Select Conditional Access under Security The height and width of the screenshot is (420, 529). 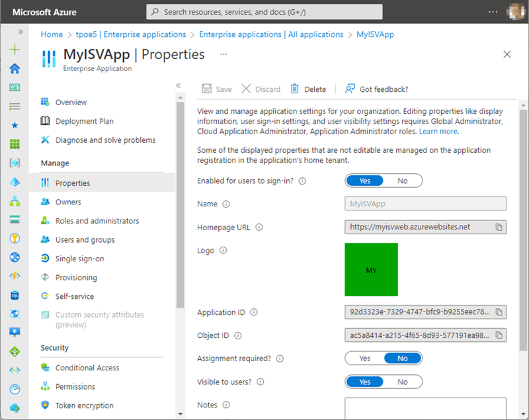pyautogui.click(x=87, y=368)
